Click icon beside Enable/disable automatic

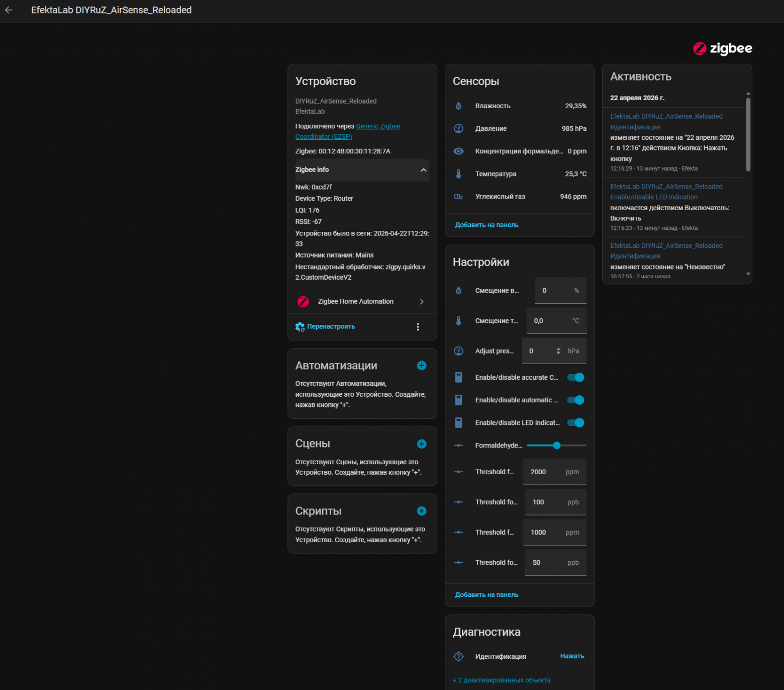[x=458, y=400]
